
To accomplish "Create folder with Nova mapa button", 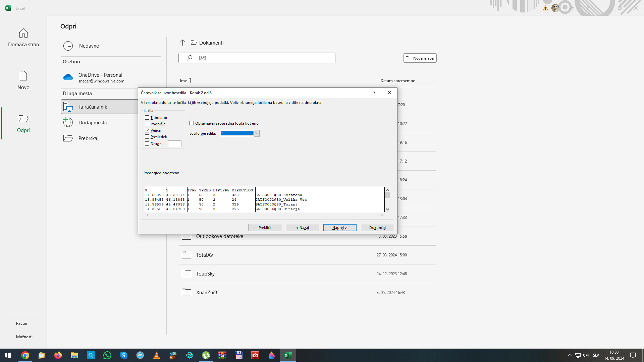I will [x=420, y=58].
